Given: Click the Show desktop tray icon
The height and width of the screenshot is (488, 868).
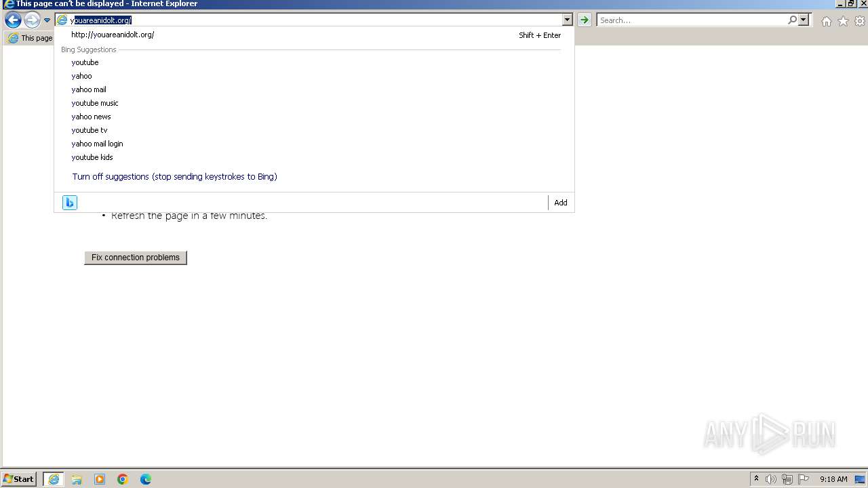Looking at the screenshot, I should coord(860,479).
